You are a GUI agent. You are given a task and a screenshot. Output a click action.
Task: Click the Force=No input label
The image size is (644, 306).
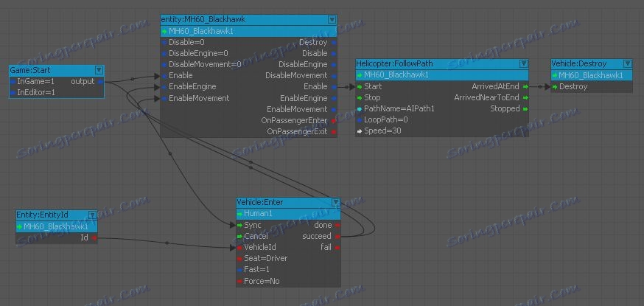[262, 281]
